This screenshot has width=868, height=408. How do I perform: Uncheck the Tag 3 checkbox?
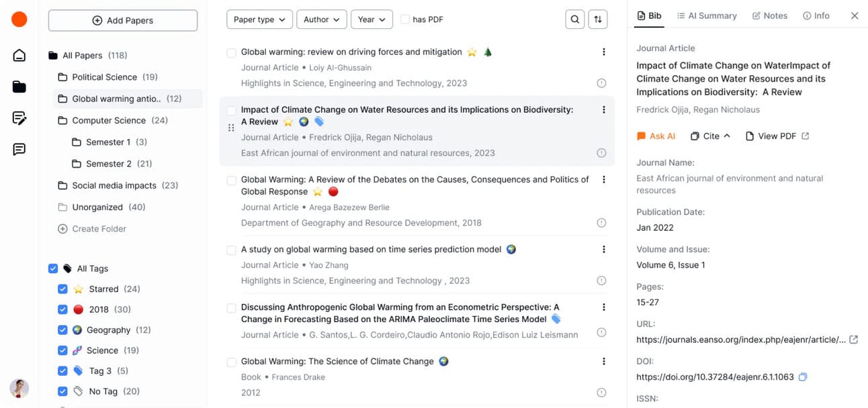click(x=62, y=370)
